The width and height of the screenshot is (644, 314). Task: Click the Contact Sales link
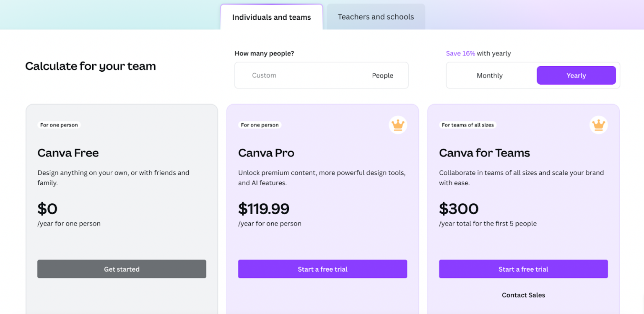523,295
